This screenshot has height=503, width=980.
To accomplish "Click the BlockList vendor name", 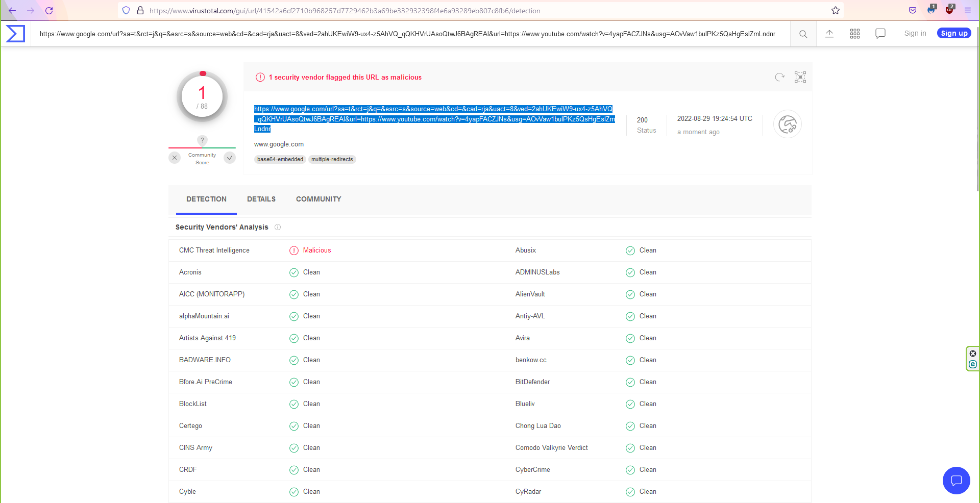I will [x=193, y=404].
